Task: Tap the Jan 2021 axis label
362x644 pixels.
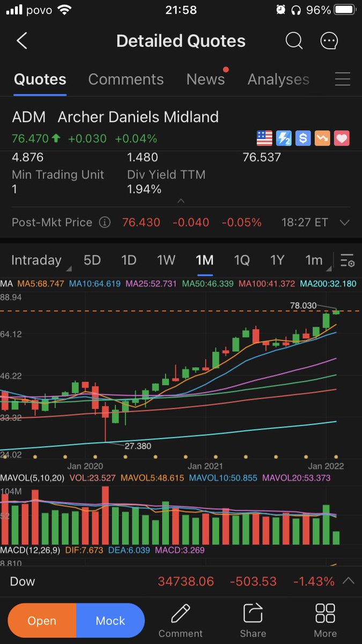Action: tap(205, 466)
